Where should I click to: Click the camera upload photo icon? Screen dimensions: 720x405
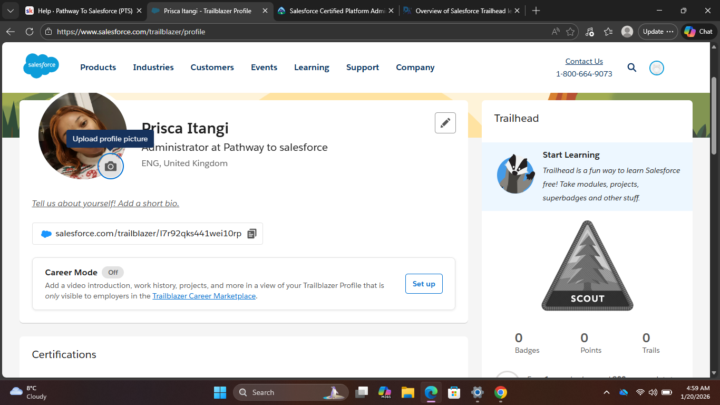[111, 166]
